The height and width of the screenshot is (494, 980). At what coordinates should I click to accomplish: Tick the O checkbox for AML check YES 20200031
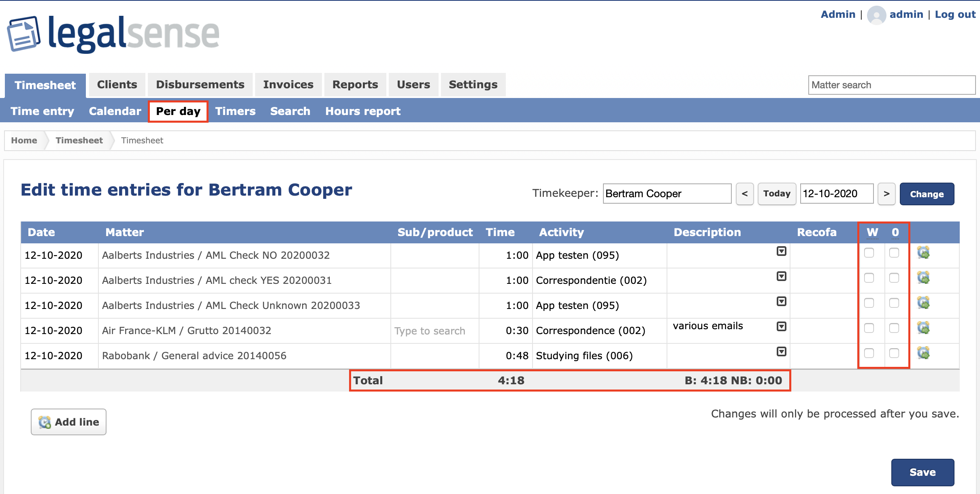[894, 278]
